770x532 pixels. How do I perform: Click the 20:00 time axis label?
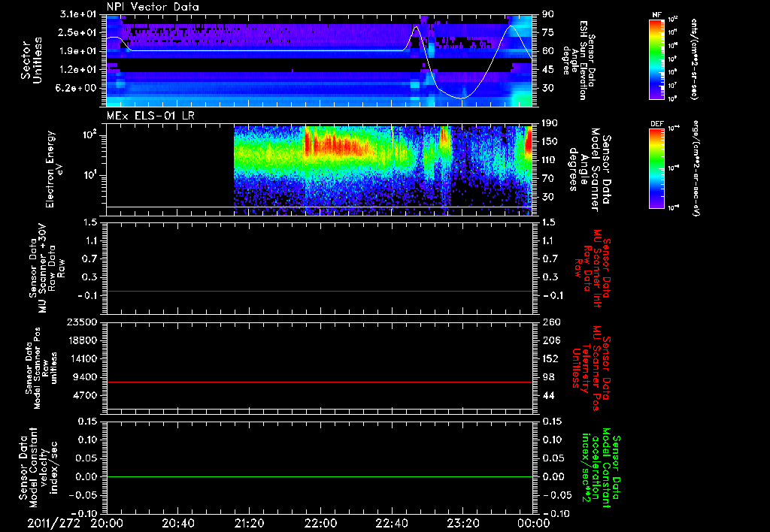[107, 523]
